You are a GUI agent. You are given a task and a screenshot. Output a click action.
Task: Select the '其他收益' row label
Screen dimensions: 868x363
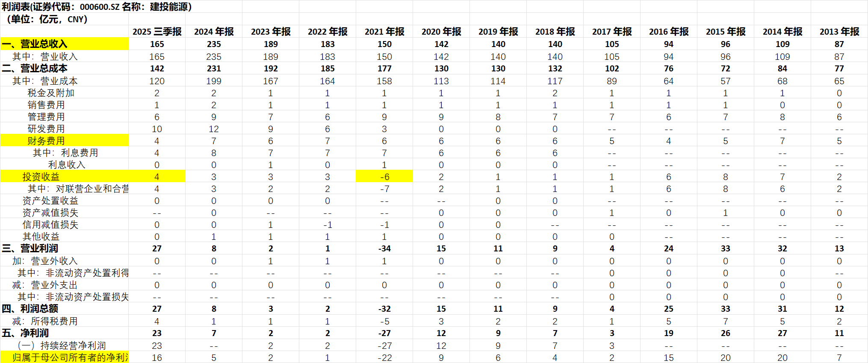[x=41, y=236]
